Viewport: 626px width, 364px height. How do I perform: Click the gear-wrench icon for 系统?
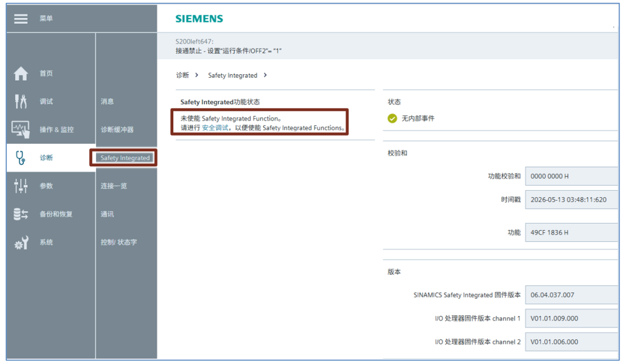click(x=21, y=242)
